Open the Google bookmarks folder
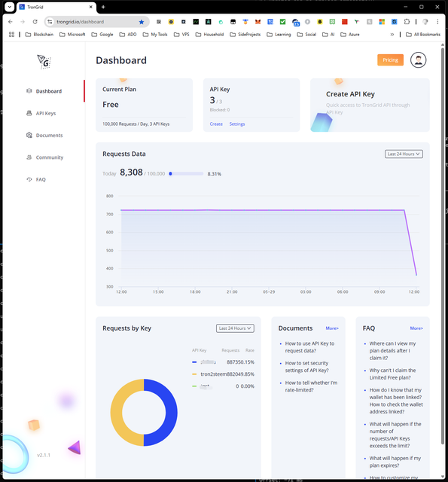The width and height of the screenshot is (448, 482). pos(102,35)
